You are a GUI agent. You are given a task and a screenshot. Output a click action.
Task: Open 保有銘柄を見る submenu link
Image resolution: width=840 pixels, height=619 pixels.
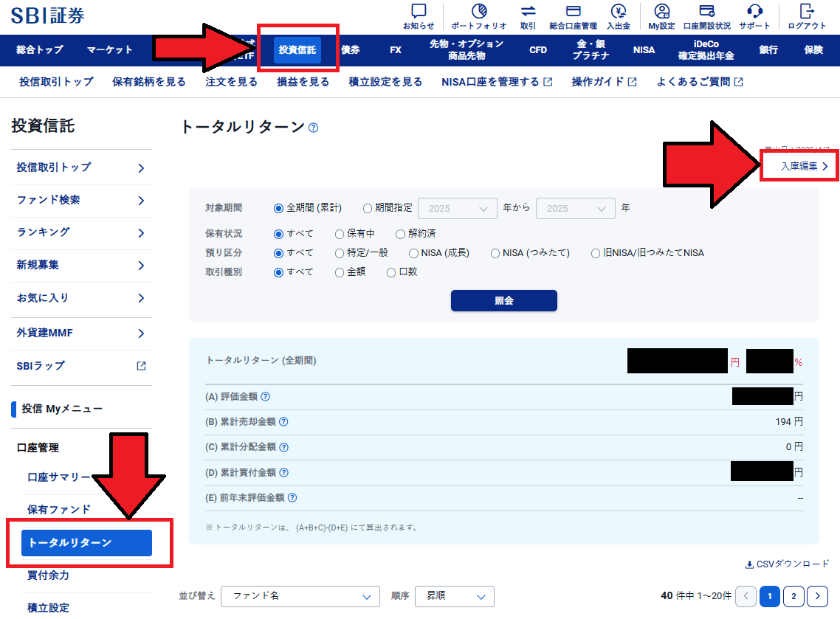pos(149,82)
